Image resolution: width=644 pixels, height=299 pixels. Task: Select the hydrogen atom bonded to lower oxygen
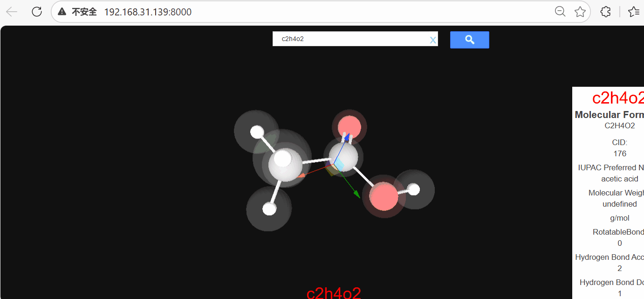[413, 189]
